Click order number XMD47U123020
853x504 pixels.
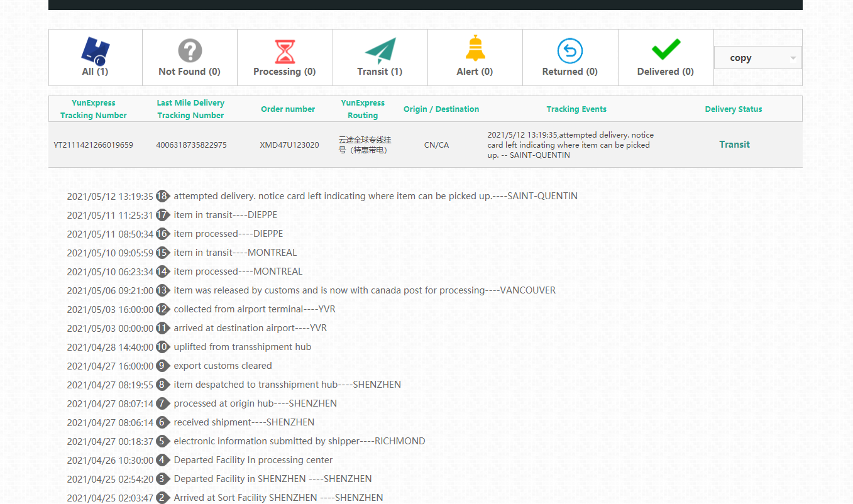[x=289, y=145]
